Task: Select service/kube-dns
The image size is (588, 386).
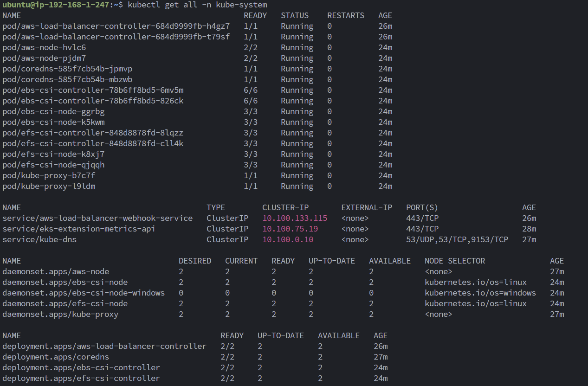Action: (39, 239)
